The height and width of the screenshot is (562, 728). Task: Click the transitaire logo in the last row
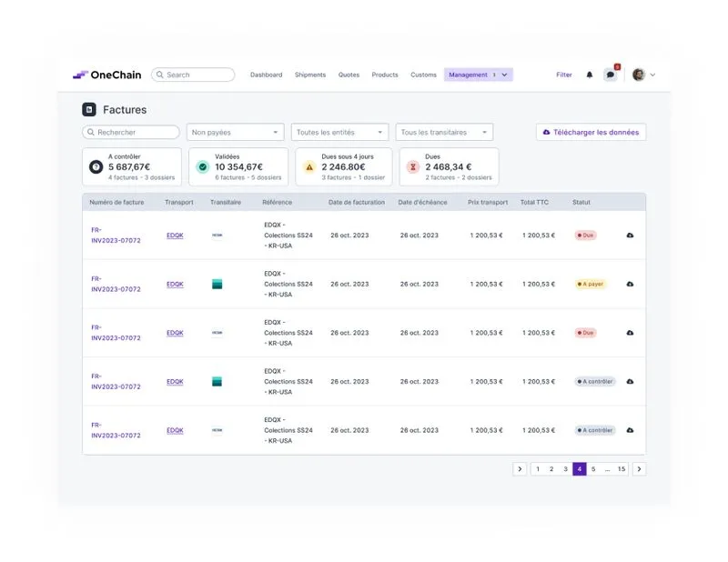[217, 430]
